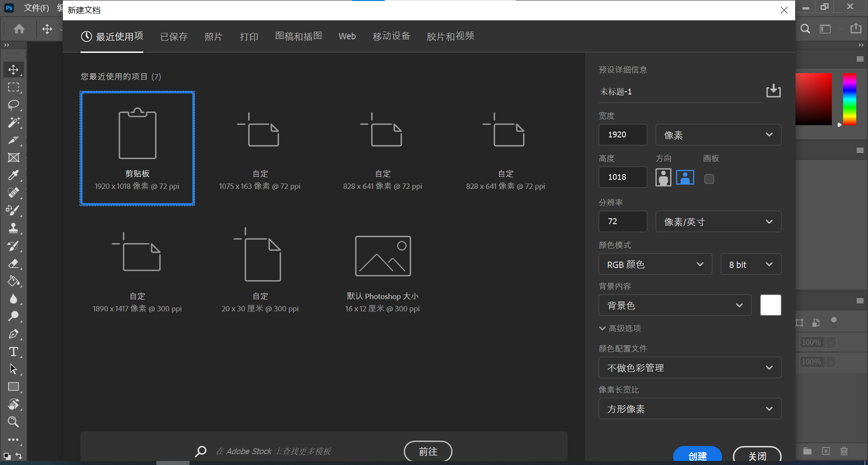Viewport: 868px width, 465px height.
Task: Select the Rectangular Marquee tool
Action: click(14, 87)
